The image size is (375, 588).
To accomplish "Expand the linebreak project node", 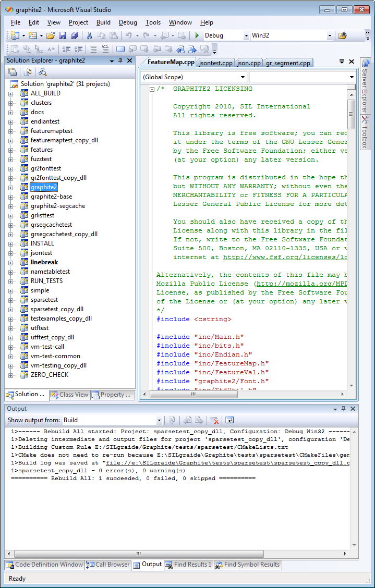I will point(11,263).
